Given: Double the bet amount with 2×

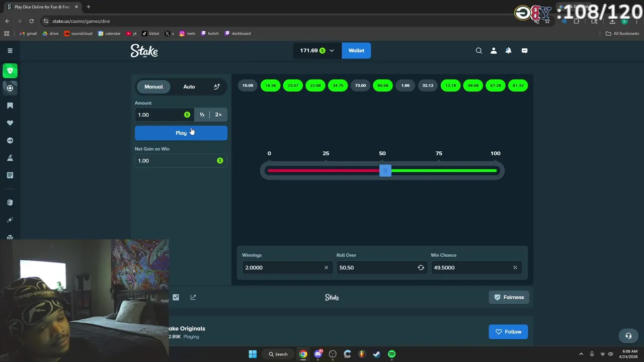Looking at the screenshot, I should [218, 115].
